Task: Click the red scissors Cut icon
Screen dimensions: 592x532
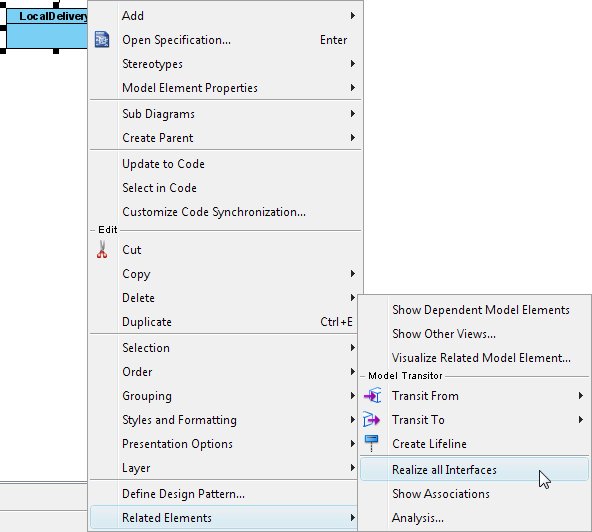Action: 102,250
